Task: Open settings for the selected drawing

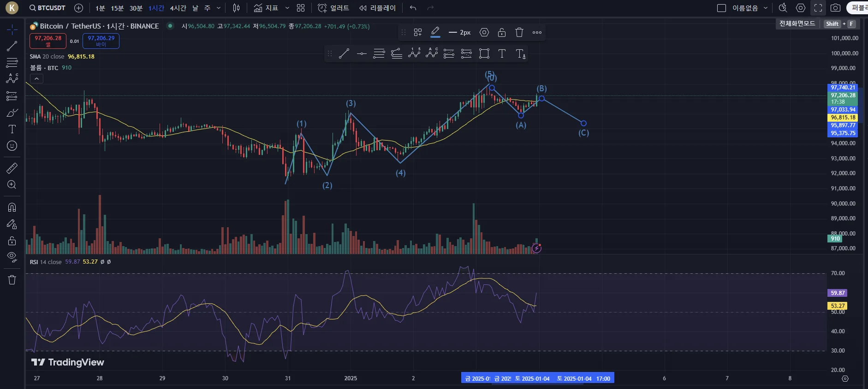Action: (484, 32)
